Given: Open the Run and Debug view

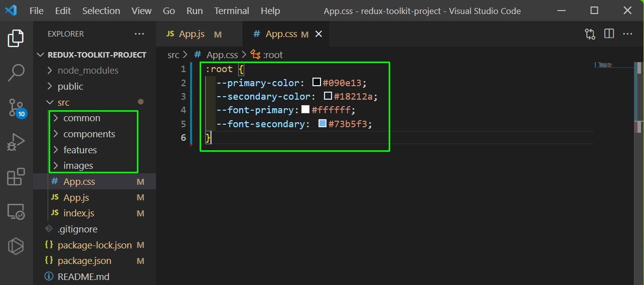Looking at the screenshot, I should point(16,142).
